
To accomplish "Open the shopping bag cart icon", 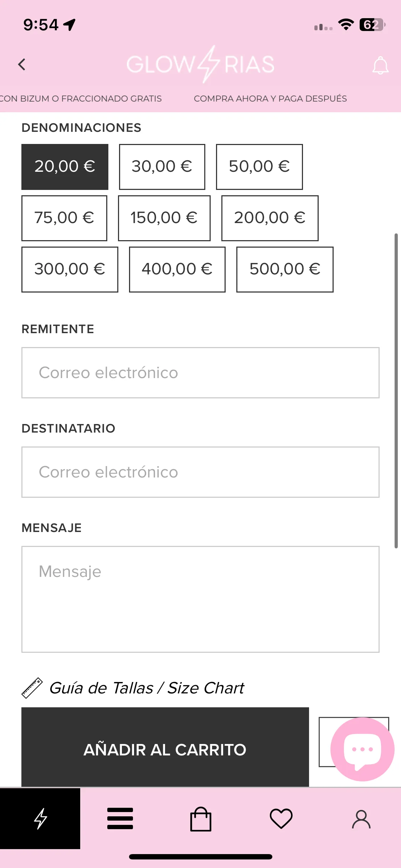I will pos(201,819).
